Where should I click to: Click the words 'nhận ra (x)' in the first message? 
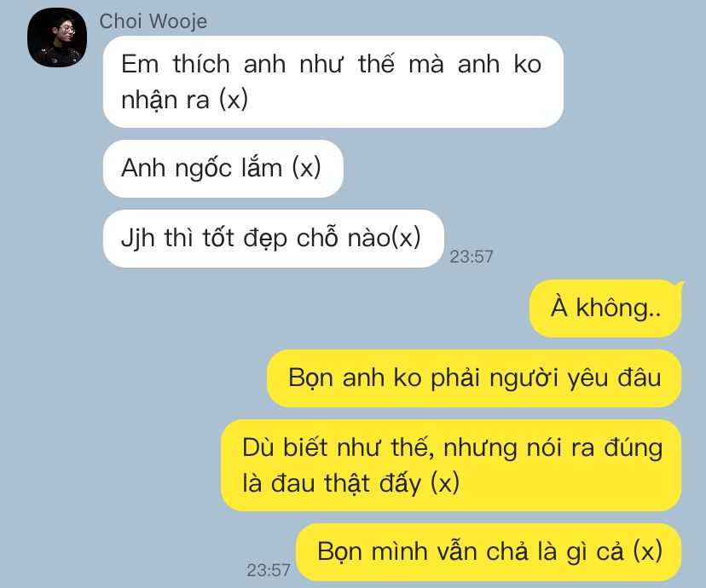click(x=185, y=99)
